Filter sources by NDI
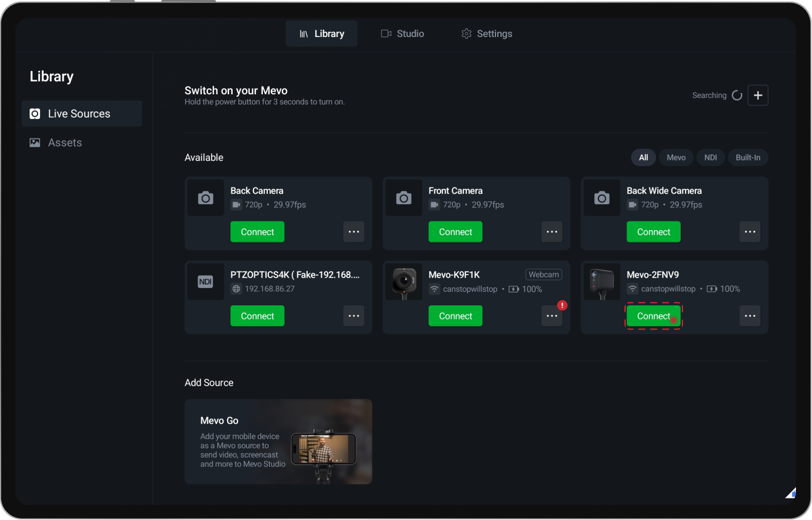 tap(711, 157)
